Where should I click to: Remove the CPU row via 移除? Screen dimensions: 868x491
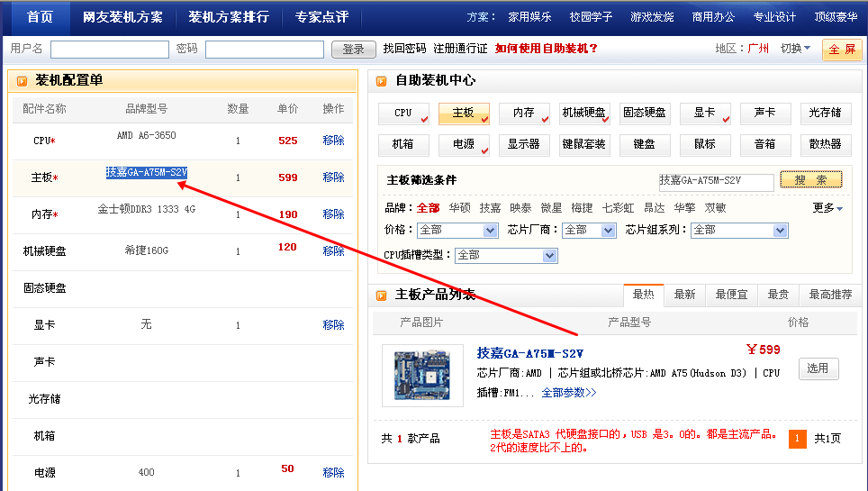tap(333, 141)
